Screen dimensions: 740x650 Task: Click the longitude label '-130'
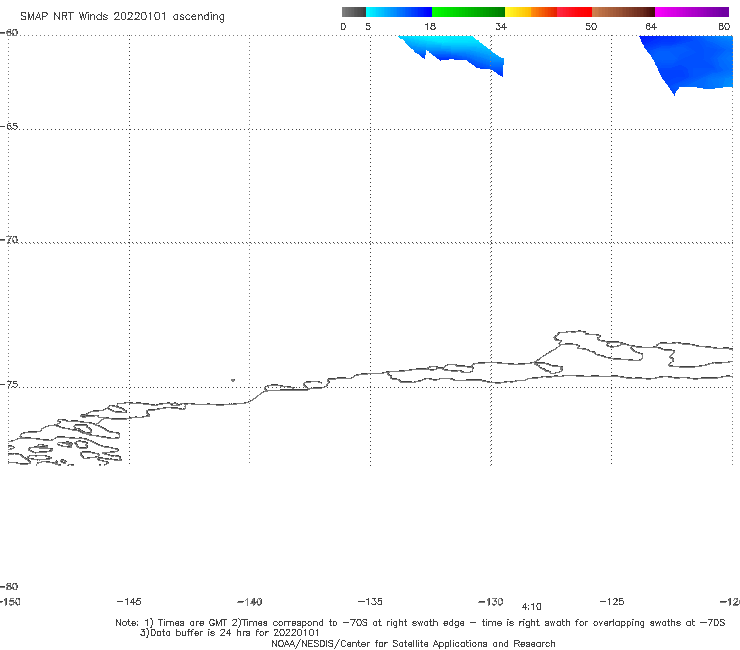(491, 602)
